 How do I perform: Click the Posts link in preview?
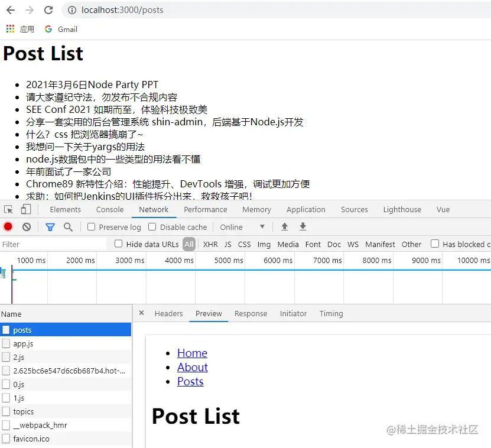(x=190, y=382)
